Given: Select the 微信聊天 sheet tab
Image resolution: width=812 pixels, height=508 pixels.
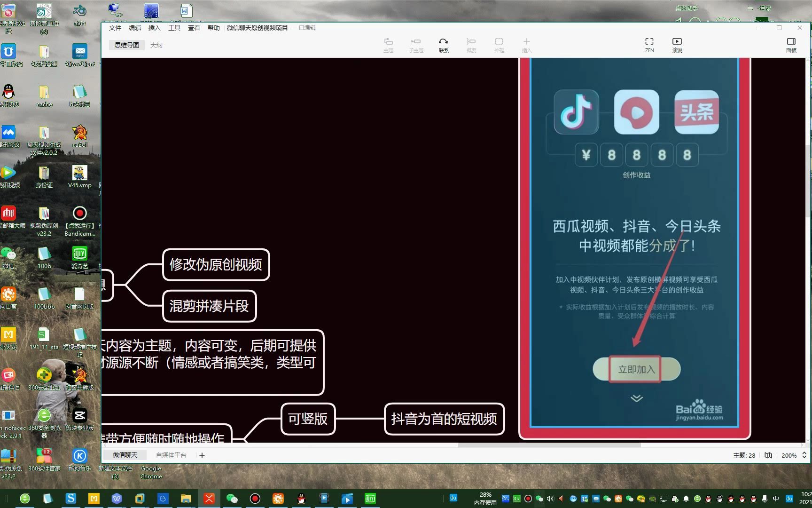Looking at the screenshot, I should (x=125, y=455).
